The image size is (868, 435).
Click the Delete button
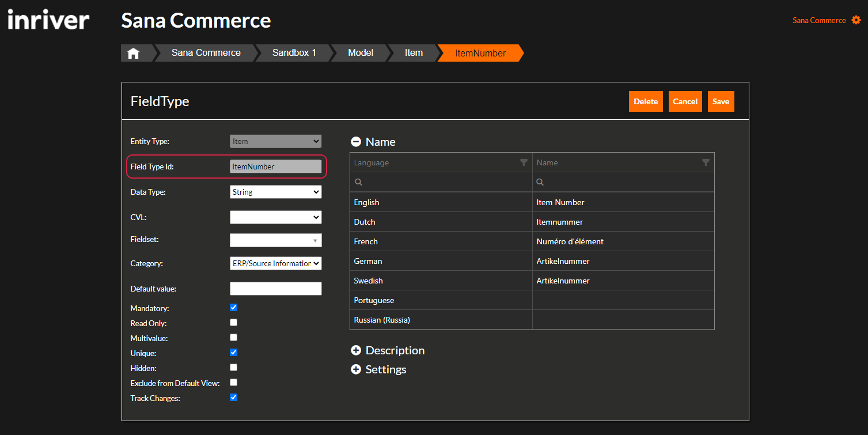tap(646, 101)
